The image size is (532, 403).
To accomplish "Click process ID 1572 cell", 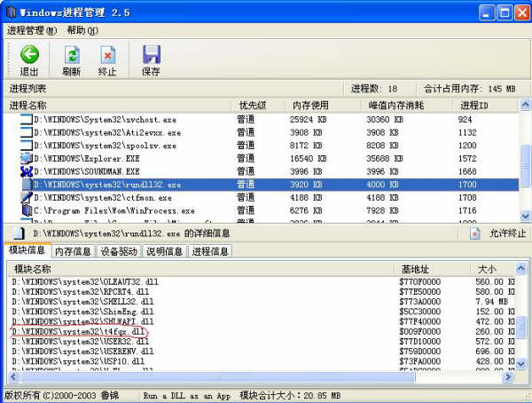I will point(467,158).
